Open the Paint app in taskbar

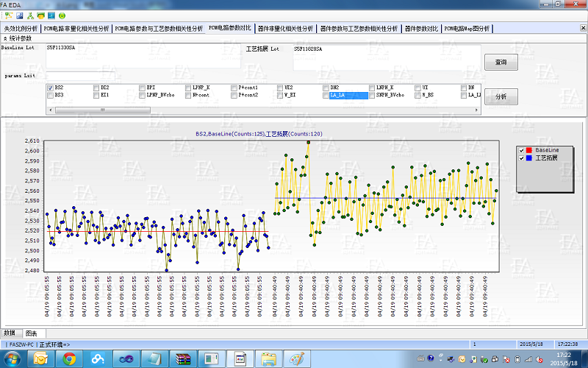298,358
